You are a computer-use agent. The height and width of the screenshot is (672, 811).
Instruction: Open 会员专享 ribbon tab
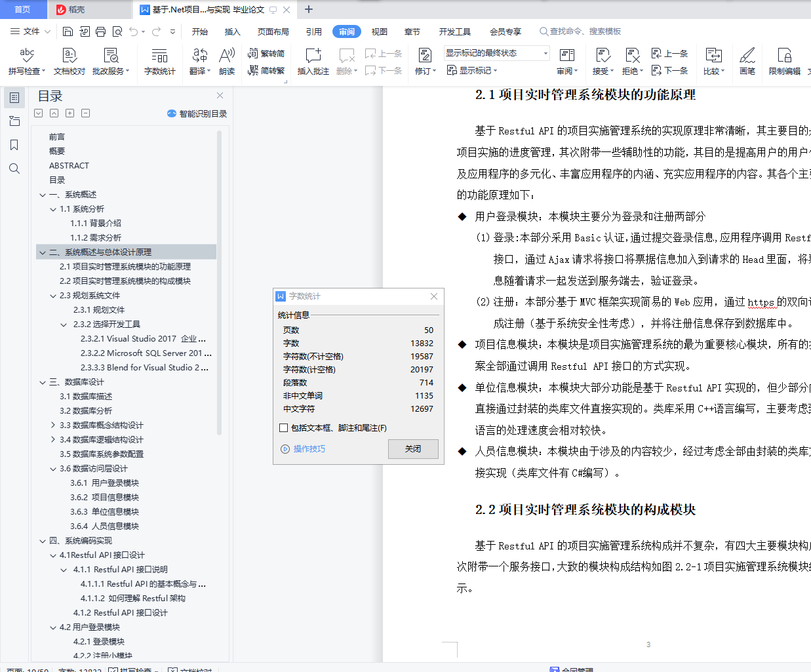coord(505,31)
